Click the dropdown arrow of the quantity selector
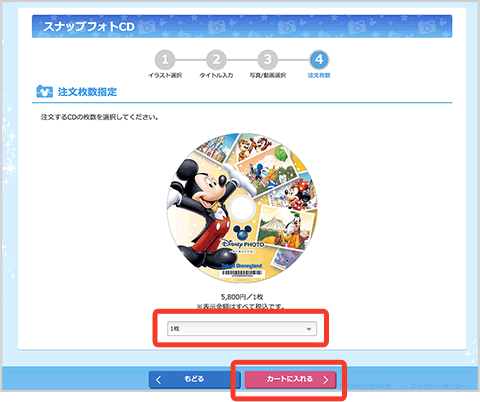This screenshot has height=402, width=480. 309,329
